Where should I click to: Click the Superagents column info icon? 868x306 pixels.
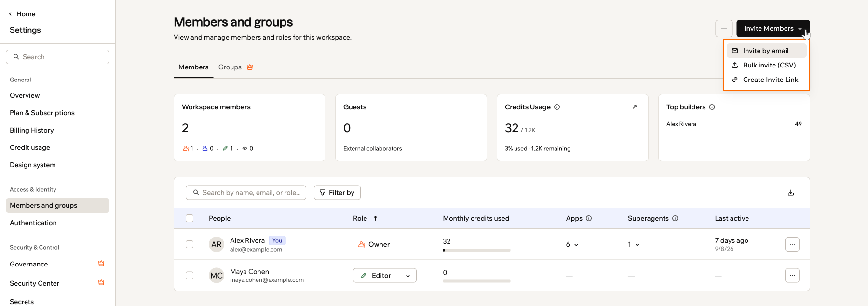point(675,218)
